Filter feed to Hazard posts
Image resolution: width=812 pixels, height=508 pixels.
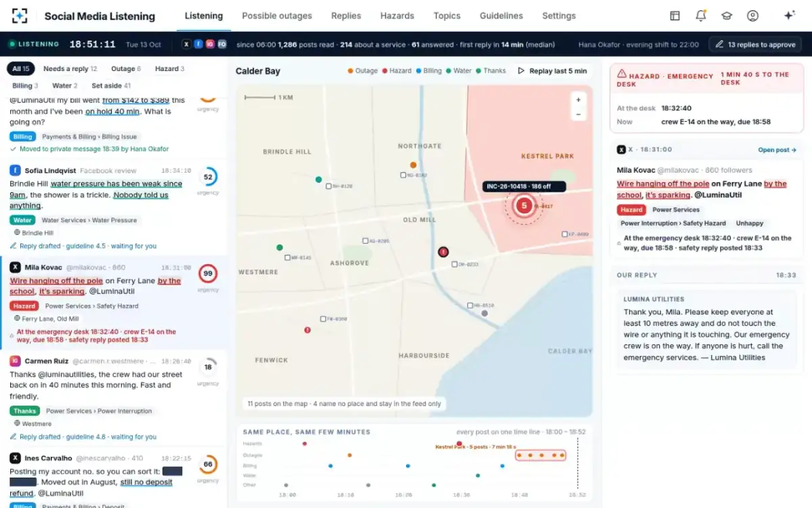170,68
